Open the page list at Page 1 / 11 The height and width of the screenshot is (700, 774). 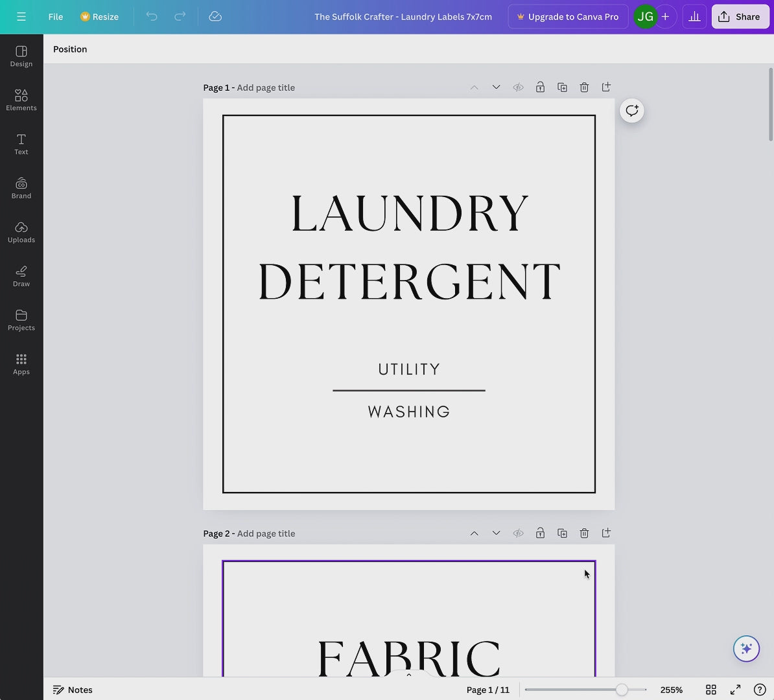(x=487, y=690)
